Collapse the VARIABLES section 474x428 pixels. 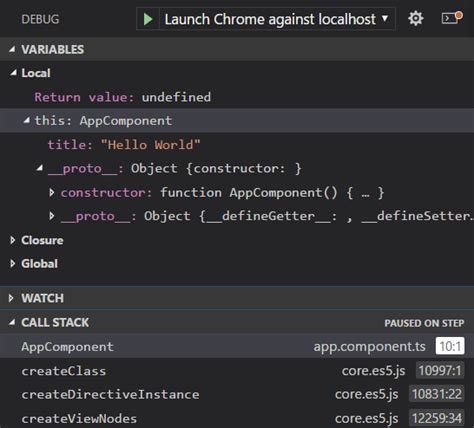[12, 49]
